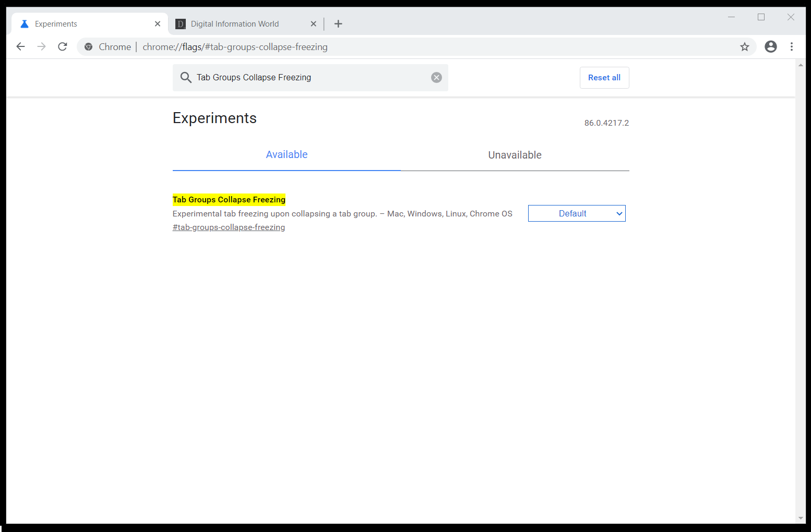Viewport: 811px width, 532px height.
Task: Switch to the Unavailable flags tab
Action: click(x=515, y=154)
